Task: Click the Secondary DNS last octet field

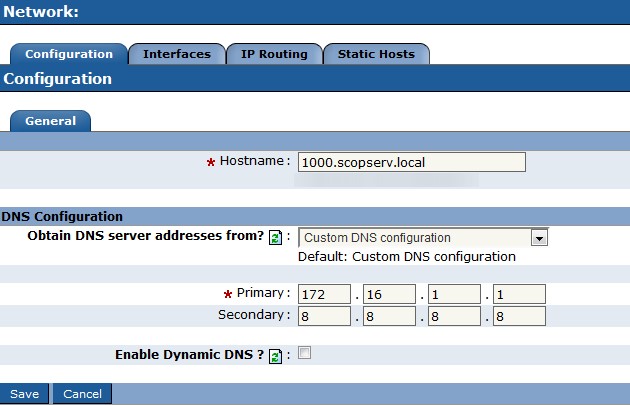Action: click(518, 316)
